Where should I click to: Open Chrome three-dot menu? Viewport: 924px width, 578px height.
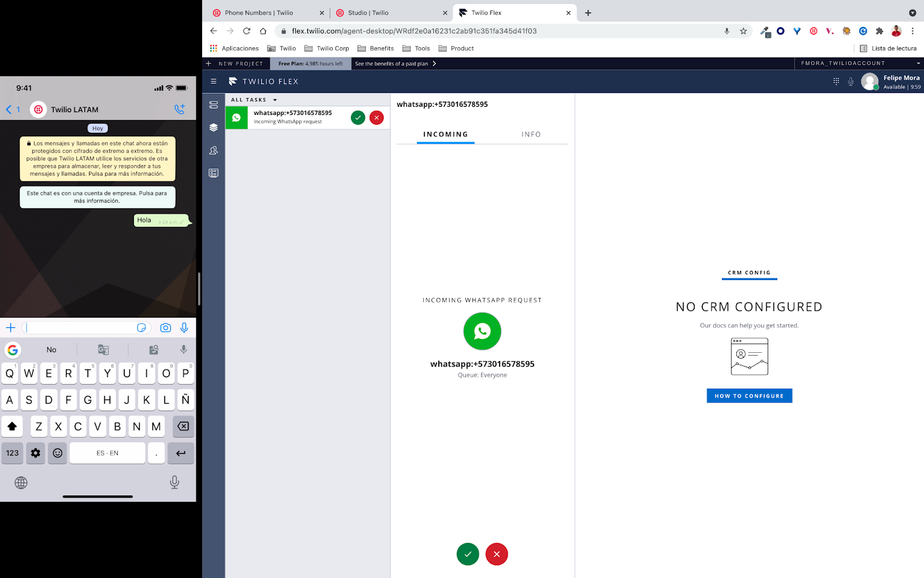pos(912,31)
